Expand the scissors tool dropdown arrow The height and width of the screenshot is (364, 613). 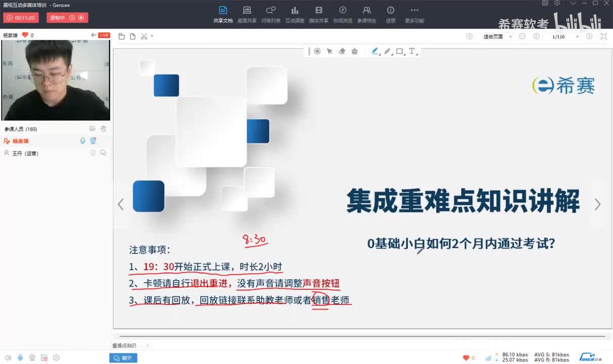point(152,36)
